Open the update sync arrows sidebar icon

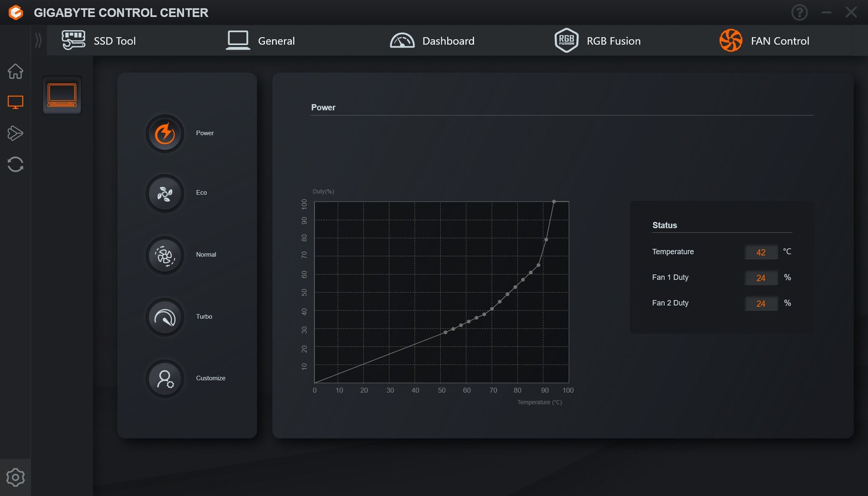[x=15, y=164]
